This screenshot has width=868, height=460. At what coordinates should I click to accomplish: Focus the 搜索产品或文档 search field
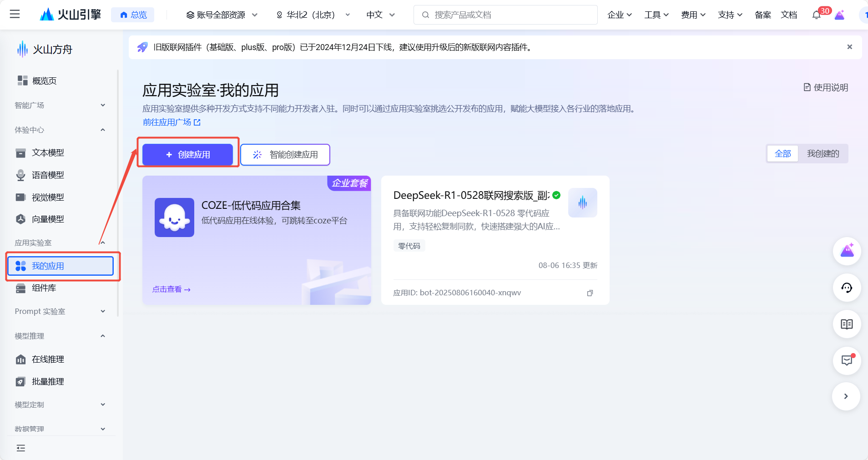point(505,15)
